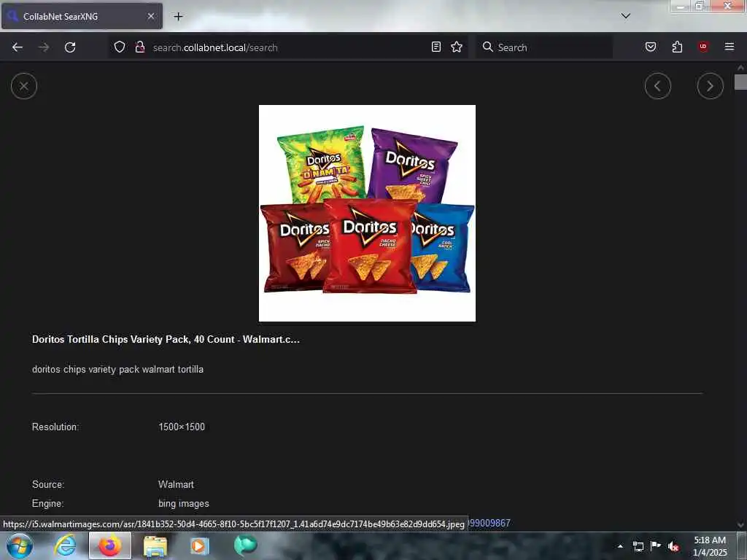The image size is (747, 560).
Task: Select the bing images engine value
Action: pos(183,504)
